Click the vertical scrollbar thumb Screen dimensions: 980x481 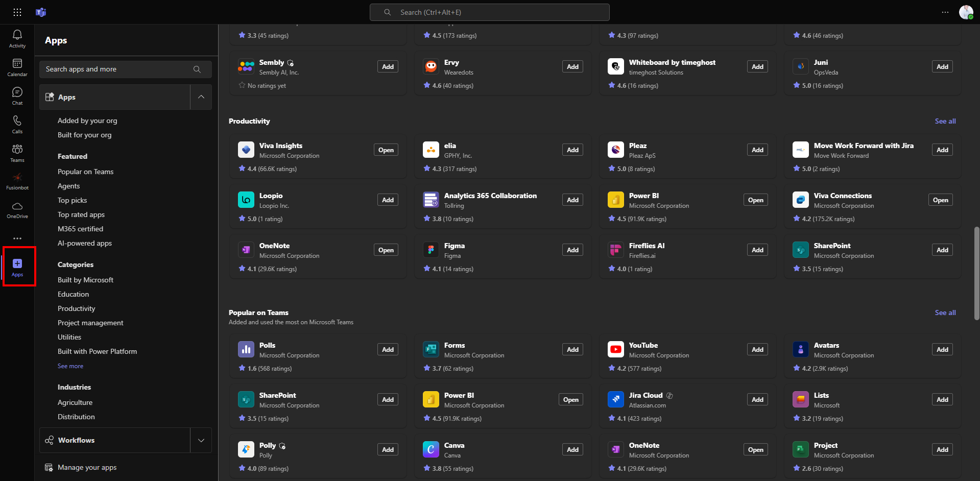pos(976,273)
